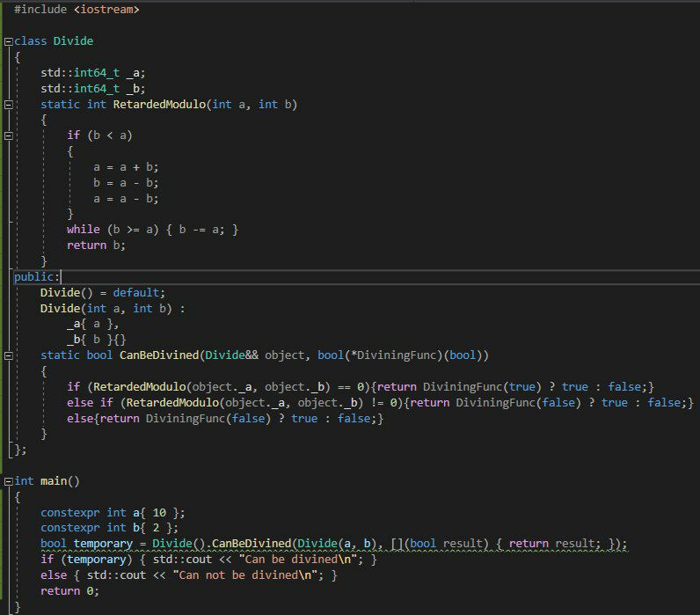Viewport: 700px width, 615px height.
Task: Collapse the class Divide block
Action: (x=8, y=41)
